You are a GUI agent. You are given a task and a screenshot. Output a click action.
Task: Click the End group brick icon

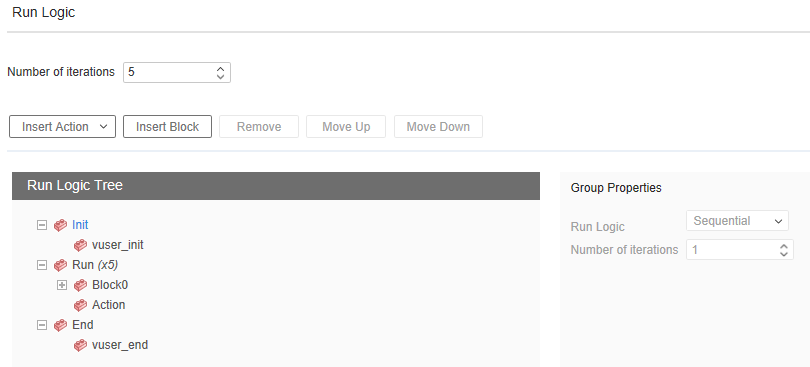point(60,325)
